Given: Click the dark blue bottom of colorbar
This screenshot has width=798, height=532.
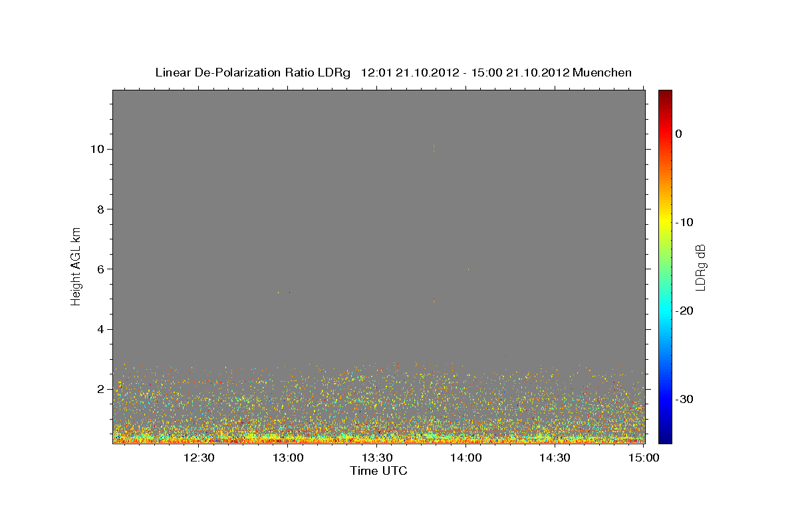Looking at the screenshot, I should point(665,438).
